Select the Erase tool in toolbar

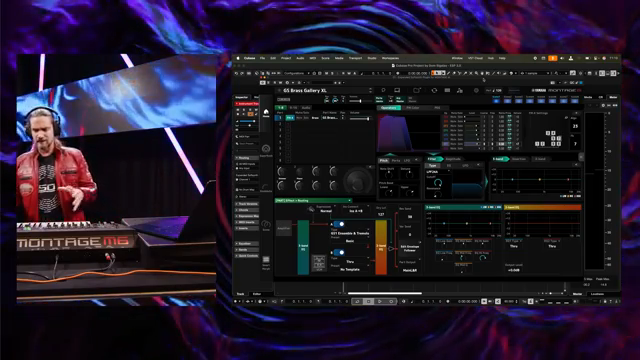tap(454, 73)
